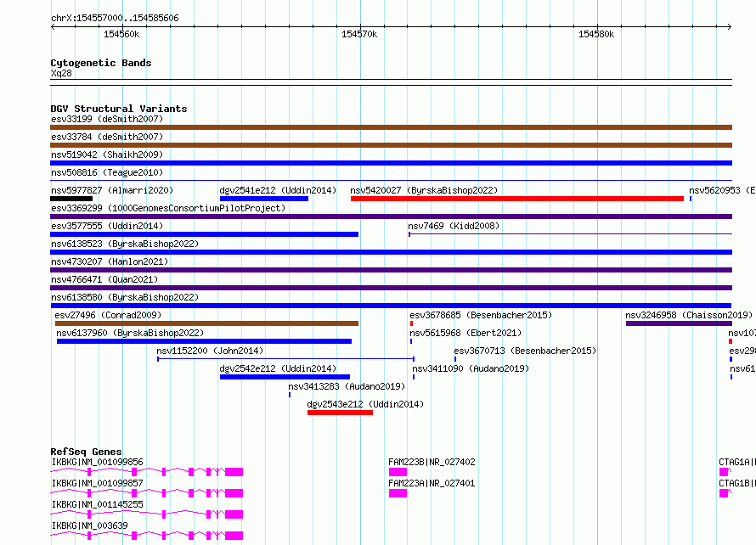Image resolution: width=756 pixels, height=545 pixels.
Task: Select the black nsv5977827 (Almarri2020) bar
Action: [x=71, y=199]
